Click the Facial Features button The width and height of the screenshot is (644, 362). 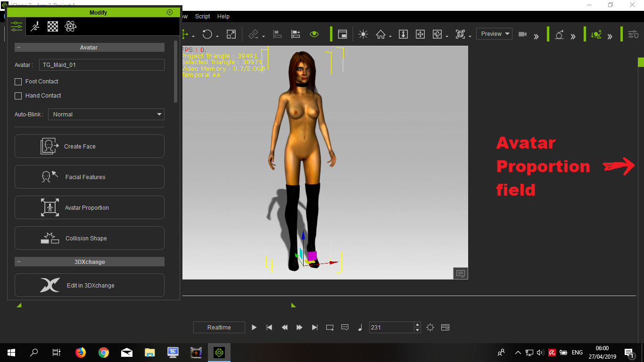[x=90, y=177]
